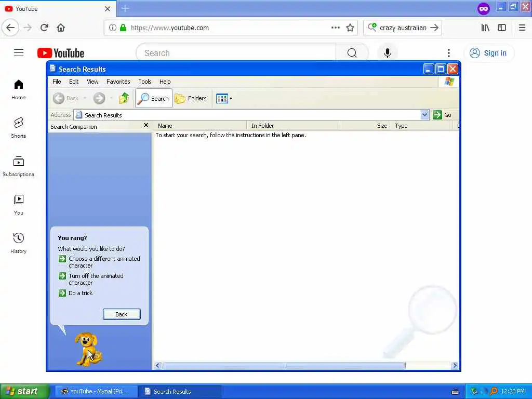Image resolution: width=532 pixels, height=399 pixels.
Task: Click the horizontal scrollbar thumb
Action: (x=284, y=365)
